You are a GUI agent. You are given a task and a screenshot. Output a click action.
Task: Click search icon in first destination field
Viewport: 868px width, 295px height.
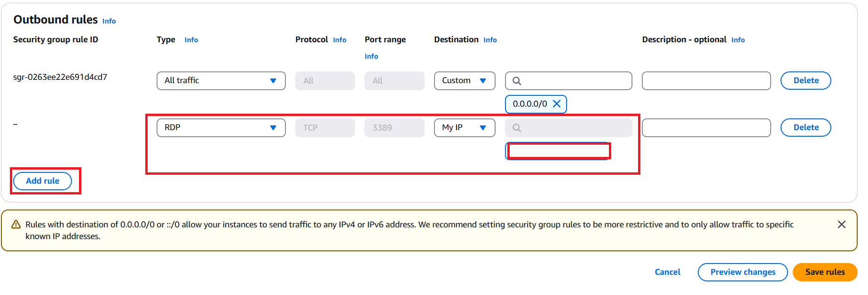517,81
